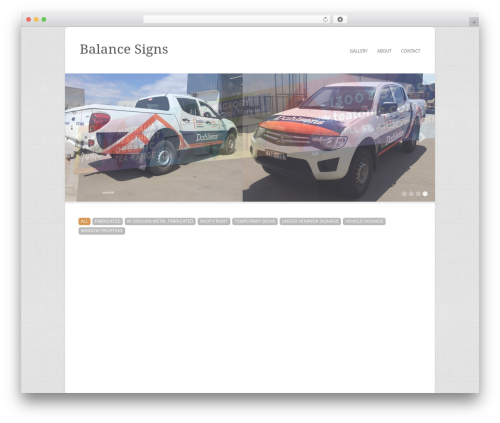Screen dimensions: 500x423
Task: Maximize window with green button
Action: [x=44, y=19]
